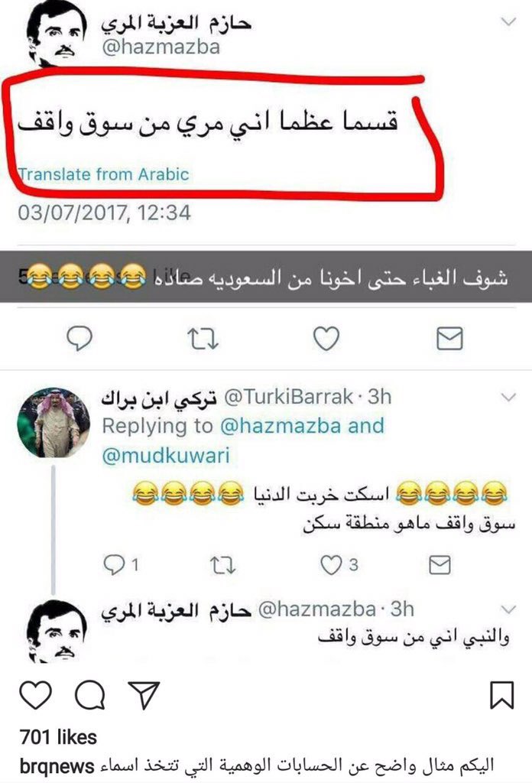Open chevron menu on TurkiBarrak's reply
This screenshot has height=783, width=532.
coord(508,398)
